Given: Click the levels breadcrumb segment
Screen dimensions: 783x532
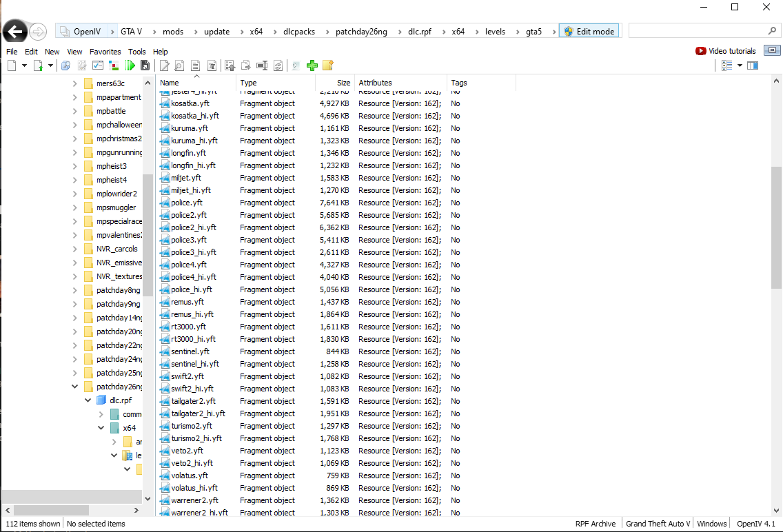Looking at the screenshot, I should click(x=495, y=32).
